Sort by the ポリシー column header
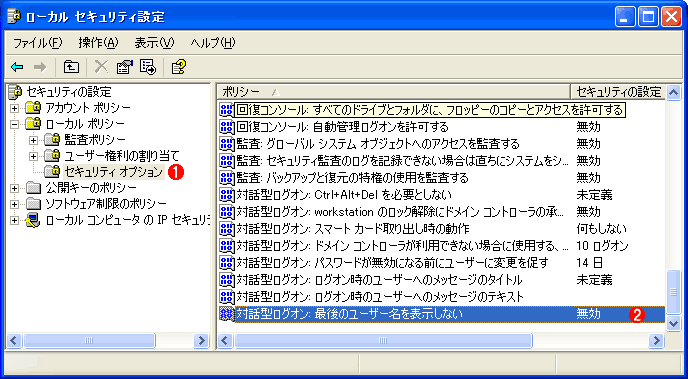The image size is (688, 379). 394,92
